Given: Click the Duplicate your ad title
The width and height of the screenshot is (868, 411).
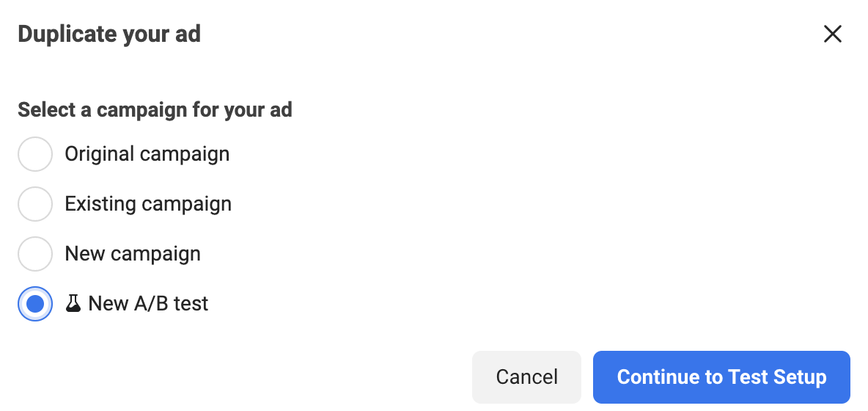Looking at the screenshot, I should 109,34.
